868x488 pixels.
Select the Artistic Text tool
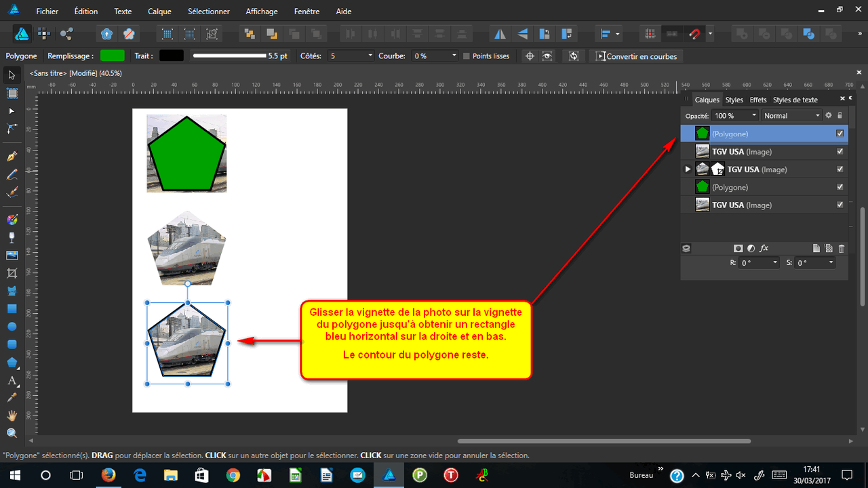tap(12, 380)
